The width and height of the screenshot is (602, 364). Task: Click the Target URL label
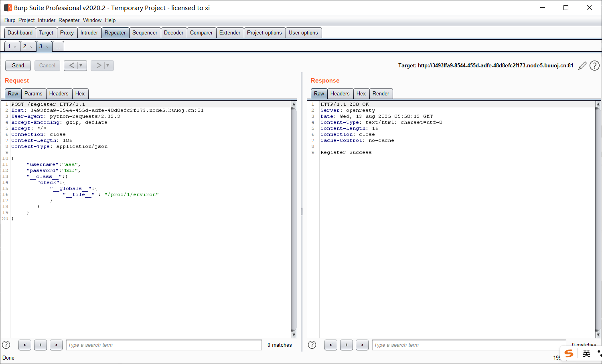point(486,65)
